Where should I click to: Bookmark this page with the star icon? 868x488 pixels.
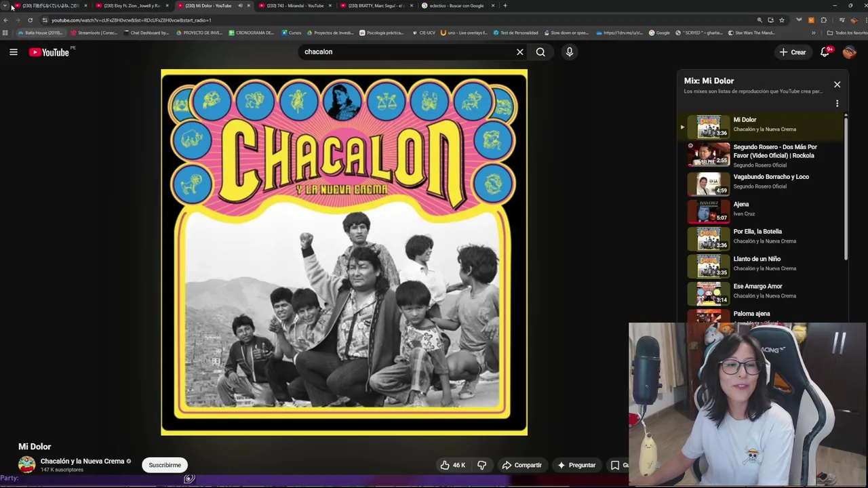pos(781,20)
